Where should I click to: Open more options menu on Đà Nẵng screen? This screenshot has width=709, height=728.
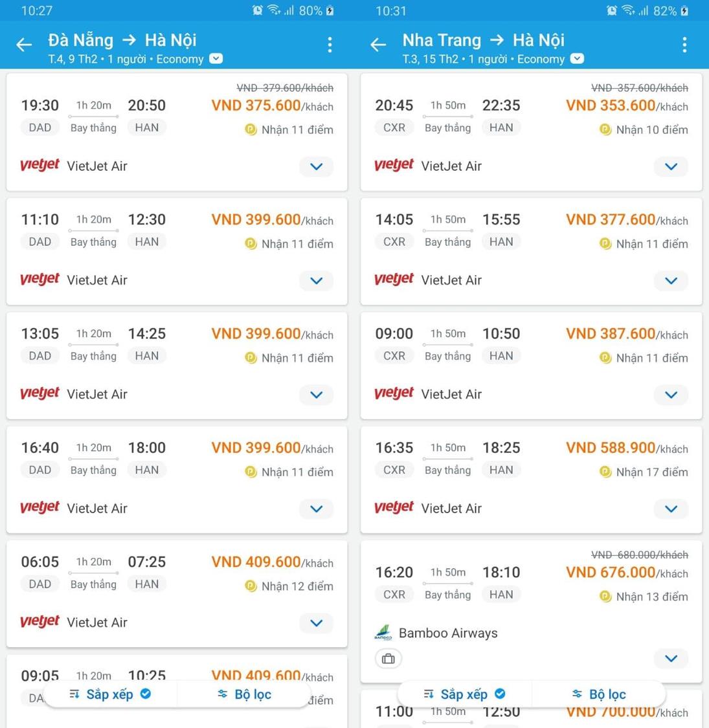(330, 45)
